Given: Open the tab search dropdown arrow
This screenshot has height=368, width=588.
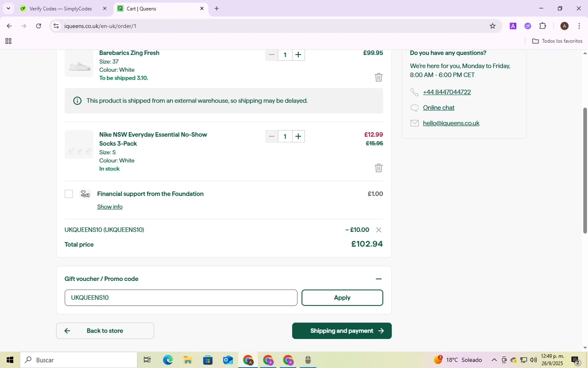Looking at the screenshot, I should [8, 9].
